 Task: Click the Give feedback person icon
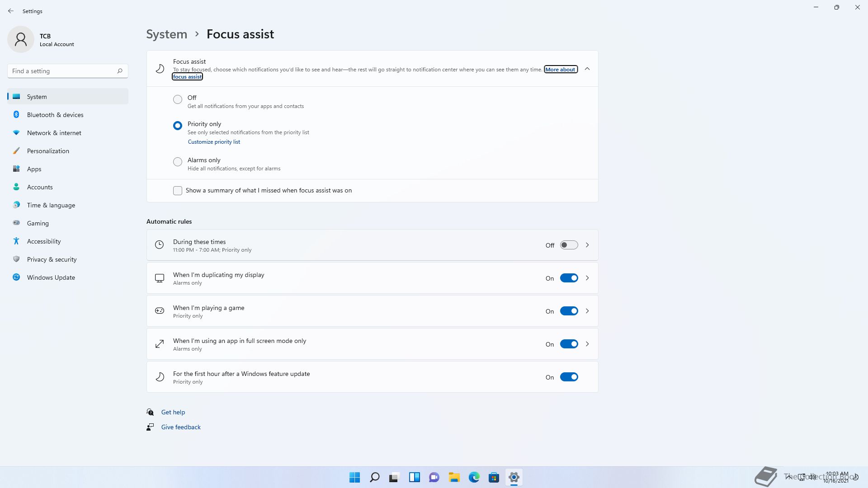[150, 427]
